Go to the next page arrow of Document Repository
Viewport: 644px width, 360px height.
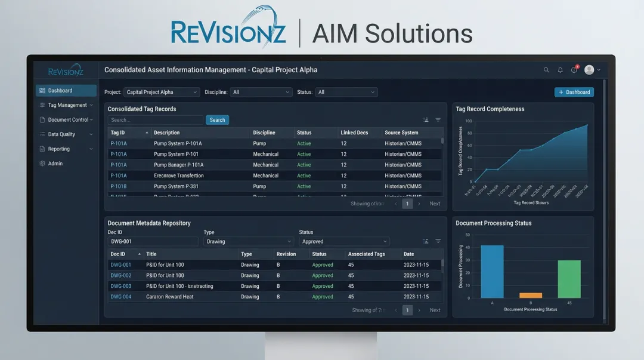[419, 310]
